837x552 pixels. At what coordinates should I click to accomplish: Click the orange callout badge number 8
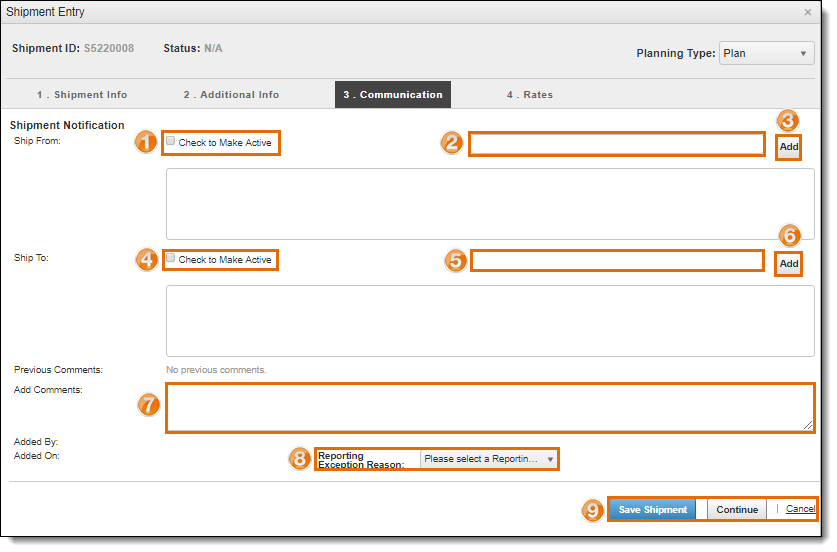[x=299, y=459]
